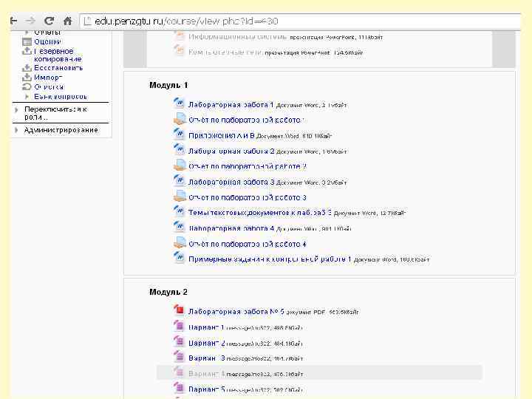Open Очистка in sidebar

pos(49,87)
